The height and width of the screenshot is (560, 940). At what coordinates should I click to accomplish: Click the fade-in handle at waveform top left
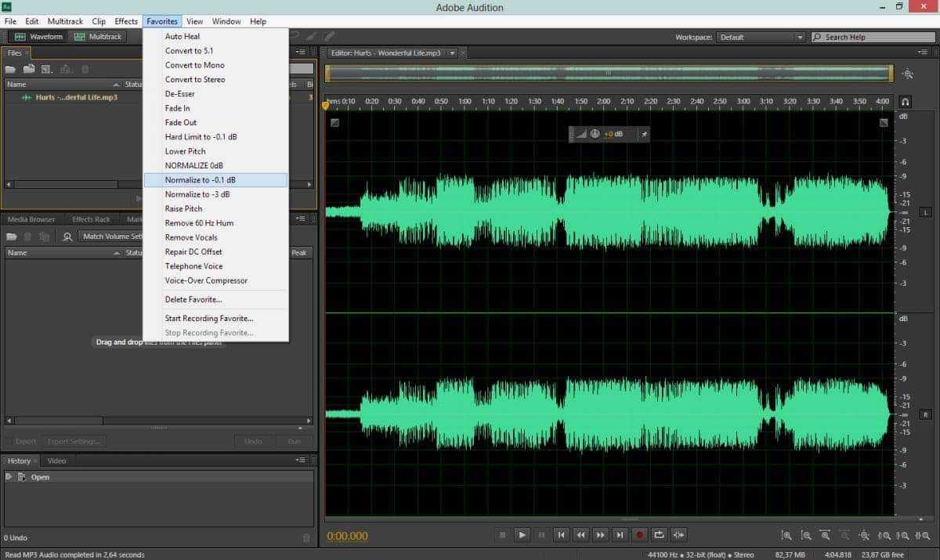click(334, 122)
